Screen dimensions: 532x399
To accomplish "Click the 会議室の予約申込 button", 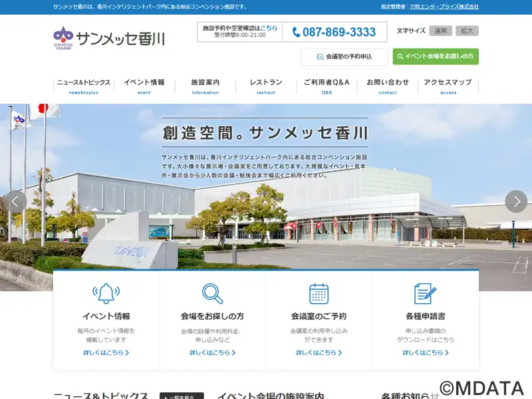I will click(344, 57).
